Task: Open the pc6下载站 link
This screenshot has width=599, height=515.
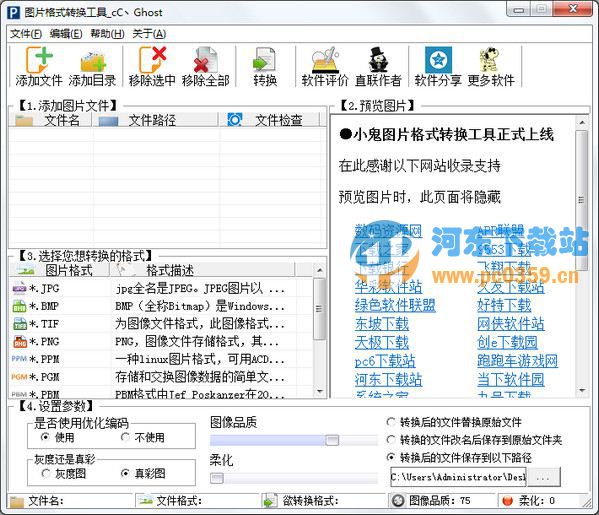Action: (x=385, y=361)
